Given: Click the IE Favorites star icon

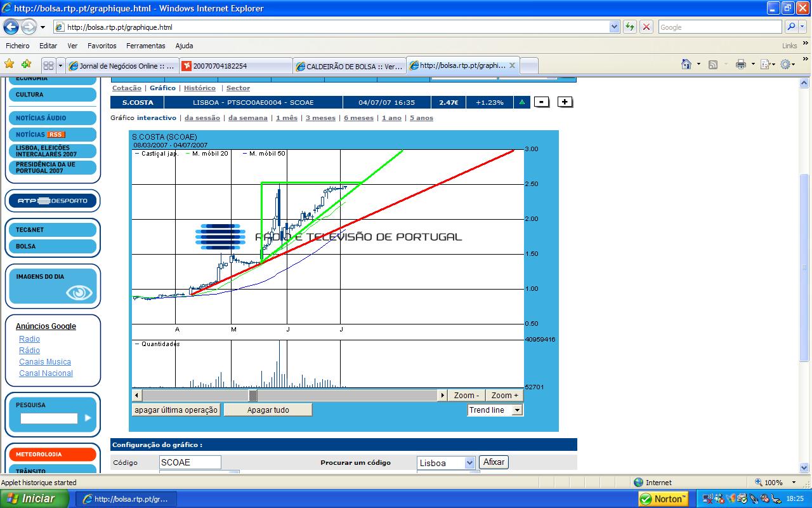Looking at the screenshot, I should [10, 64].
